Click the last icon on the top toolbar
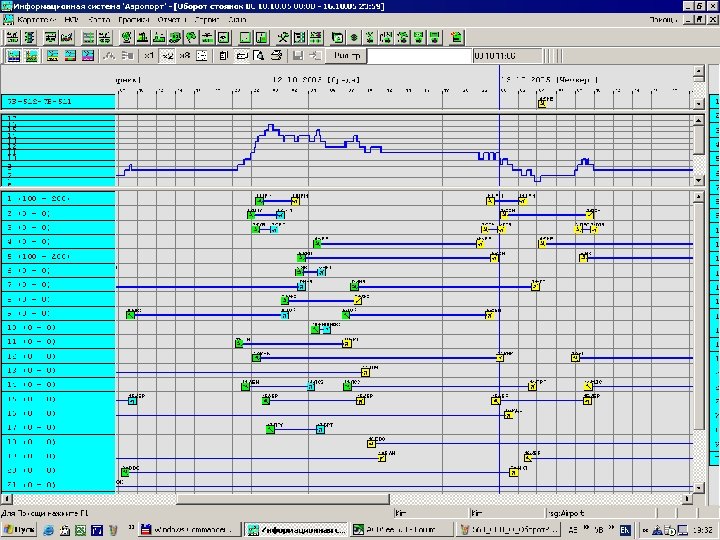The image size is (720, 540). 456,38
